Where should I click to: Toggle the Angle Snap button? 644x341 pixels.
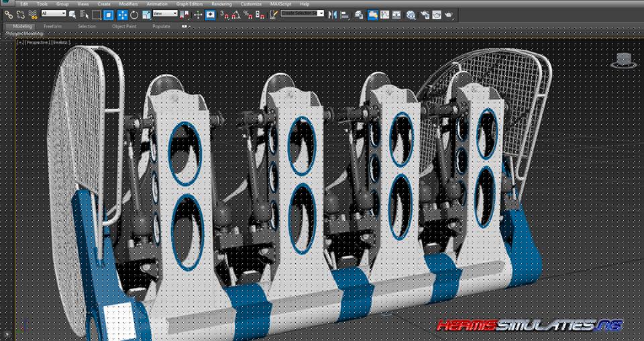(235, 15)
